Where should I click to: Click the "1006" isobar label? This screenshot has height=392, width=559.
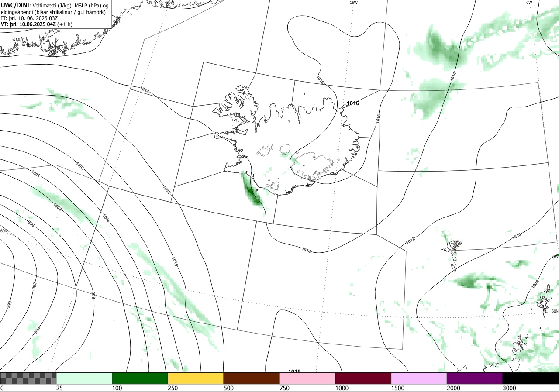tap(106, 217)
